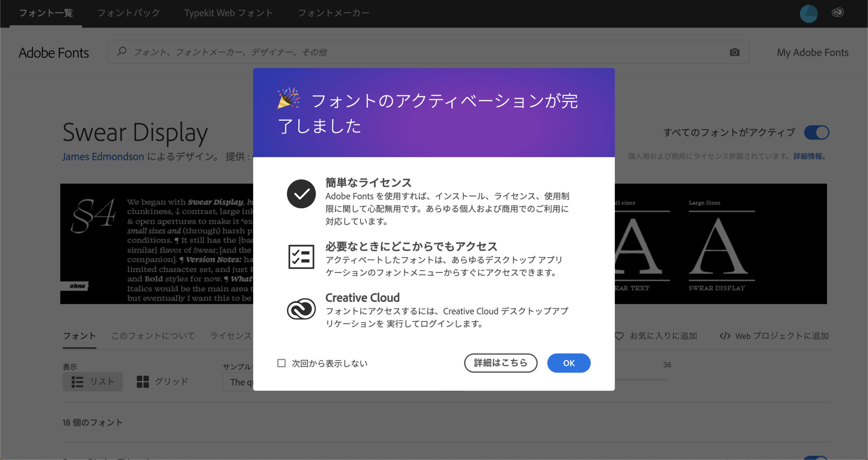Click the 詳細情報 license link

click(809, 156)
